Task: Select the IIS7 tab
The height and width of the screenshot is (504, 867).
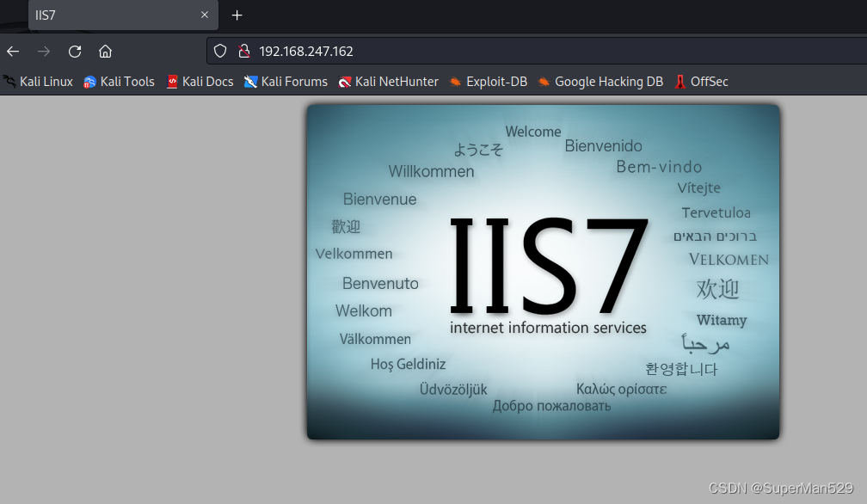Action: pyautogui.click(x=123, y=15)
